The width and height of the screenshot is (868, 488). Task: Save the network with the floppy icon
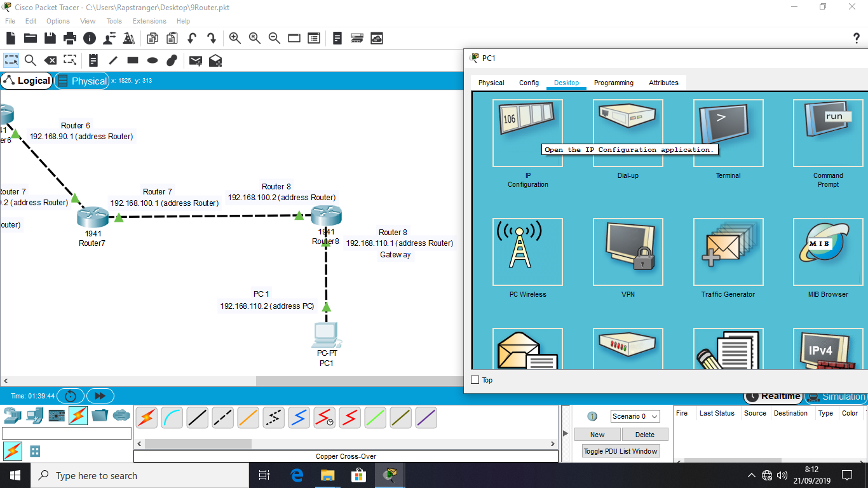click(50, 38)
